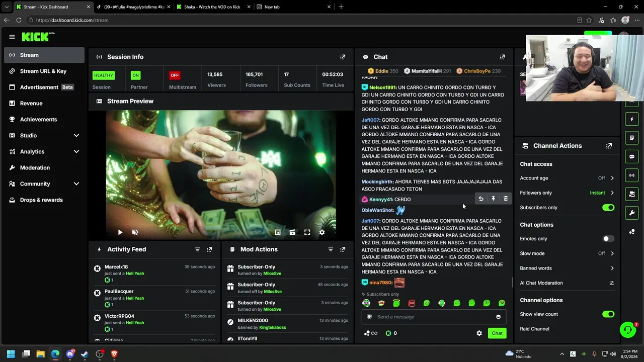644x362 pixels.
Task: Switch to the New tab browser tab
Action: pos(294,7)
